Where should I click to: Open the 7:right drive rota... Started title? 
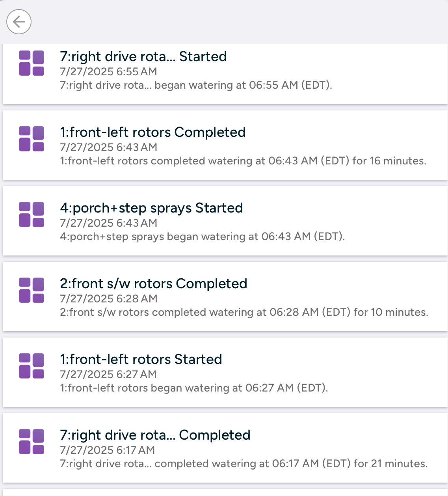click(x=143, y=57)
